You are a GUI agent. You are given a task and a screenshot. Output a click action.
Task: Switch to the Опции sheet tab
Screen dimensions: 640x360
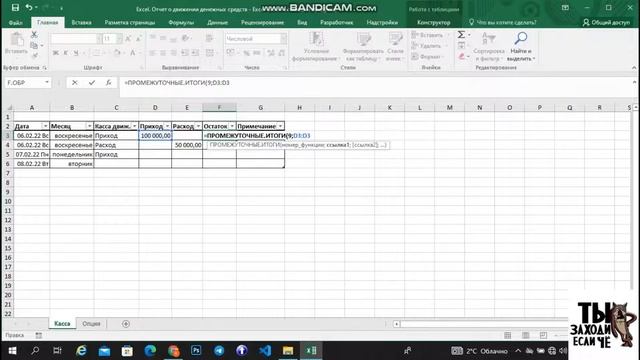click(x=91, y=324)
